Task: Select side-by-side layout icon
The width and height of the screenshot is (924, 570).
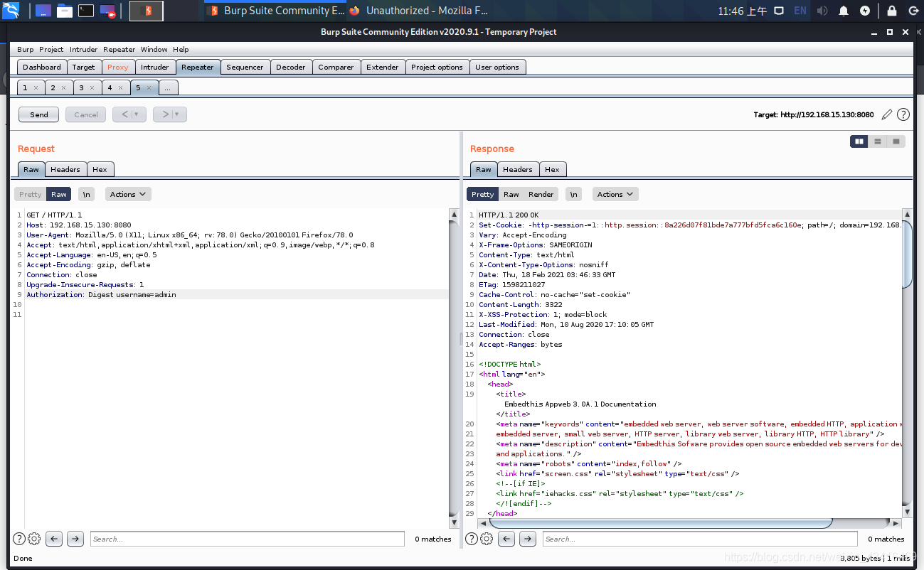Action: point(859,141)
